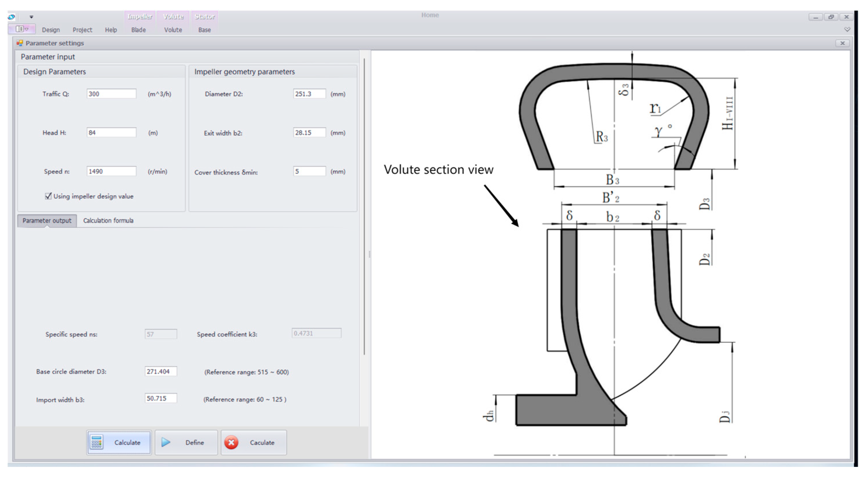This screenshot has height=477, width=868.
Task: Click the red X cancel icon
Action: [231, 442]
